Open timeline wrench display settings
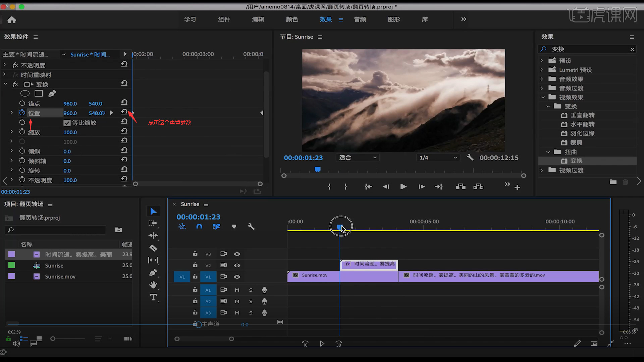644x362 pixels. coord(251,227)
